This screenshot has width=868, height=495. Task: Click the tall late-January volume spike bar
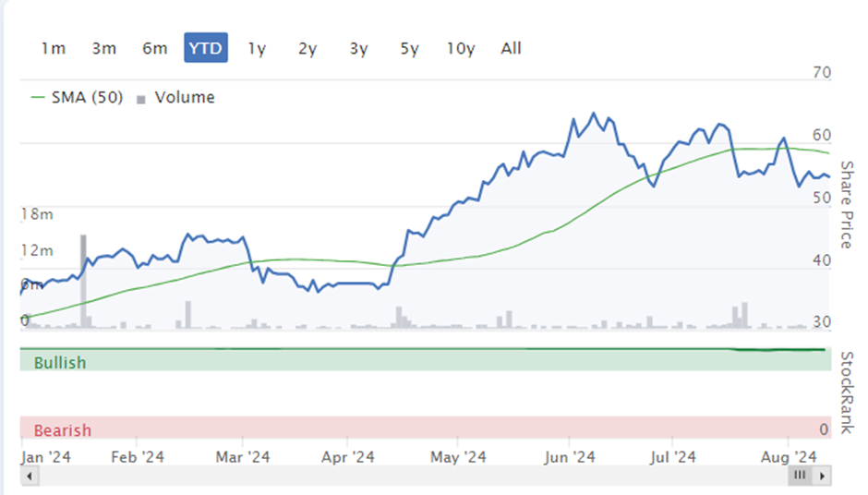coord(84,282)
